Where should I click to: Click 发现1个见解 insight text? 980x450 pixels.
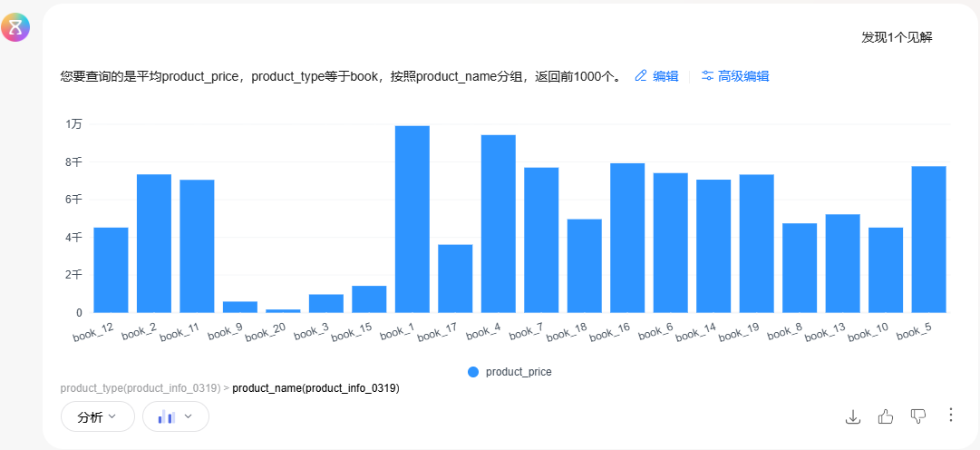coord(897,37)
